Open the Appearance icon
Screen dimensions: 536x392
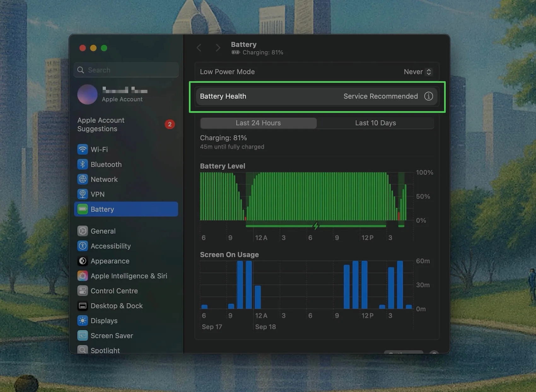pyautogui.click(x=83, y=261)
